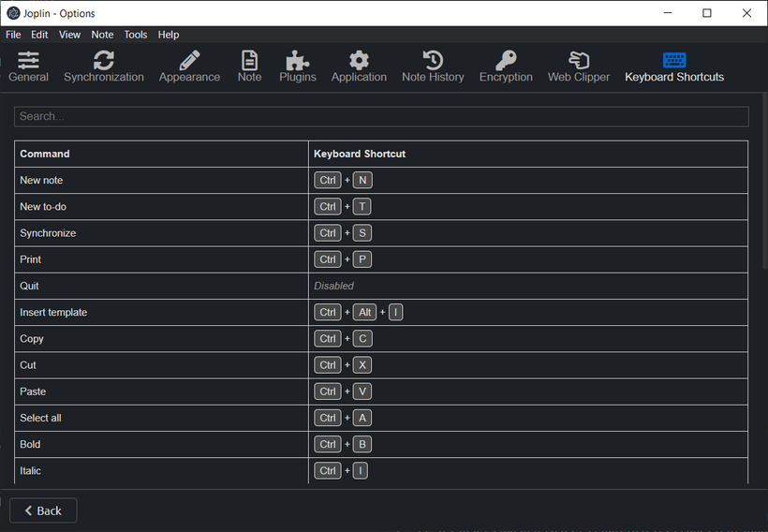Click the vertical scrollbar thumb
Image resolution: width=768 pixels, height=532 pixels.
(x=764, y=182)
